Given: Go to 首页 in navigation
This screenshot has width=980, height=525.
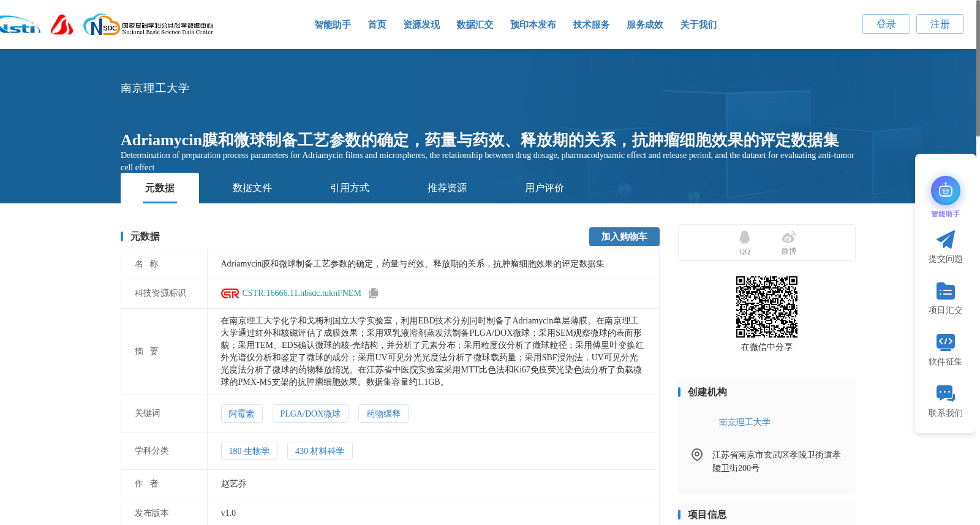Looking at the screenshot, I should [x=377, y=25].
